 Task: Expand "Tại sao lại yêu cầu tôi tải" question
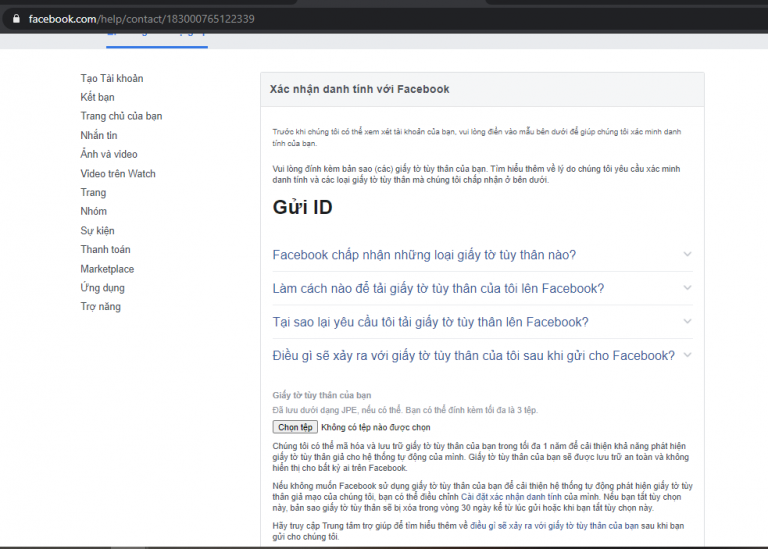(x=431, y=322)
